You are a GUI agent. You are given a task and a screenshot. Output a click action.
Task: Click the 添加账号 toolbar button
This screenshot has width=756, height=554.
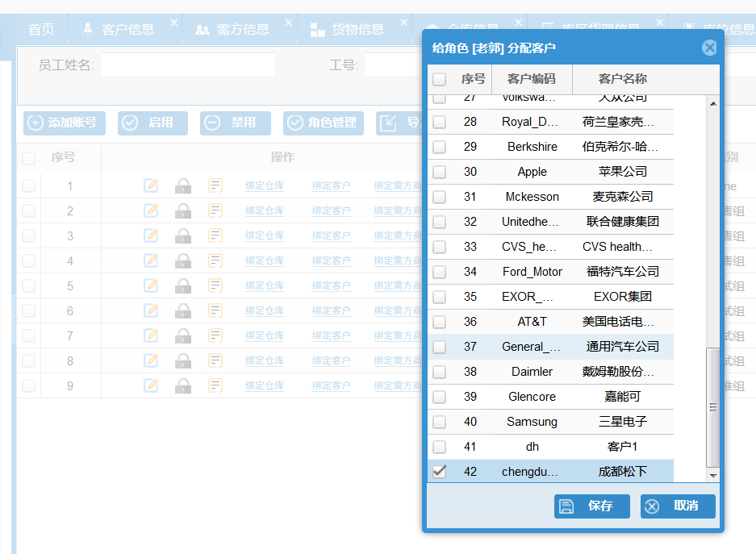(65, 123)
